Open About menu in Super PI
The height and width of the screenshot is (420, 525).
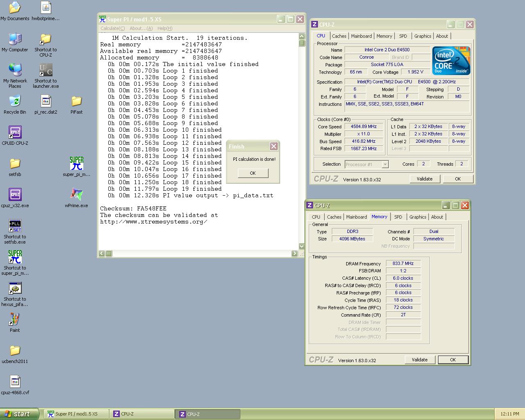point(141,28)
